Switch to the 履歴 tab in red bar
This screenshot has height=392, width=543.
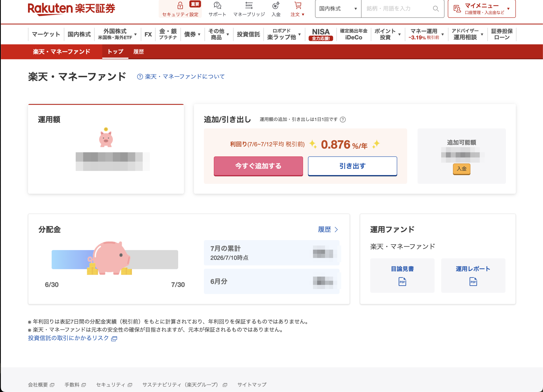pos(139,52)
